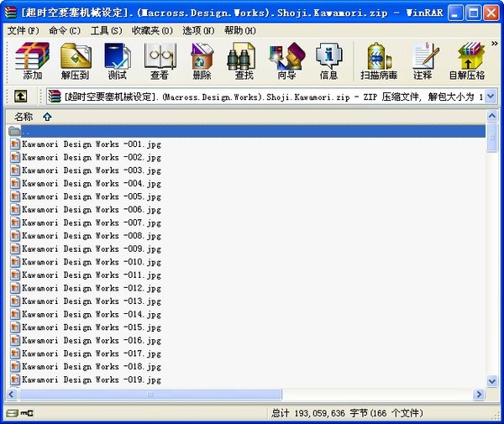Select Kawamori Design Works -008.jpg
This screenshot has width=504, height=424.
(86, 236)
